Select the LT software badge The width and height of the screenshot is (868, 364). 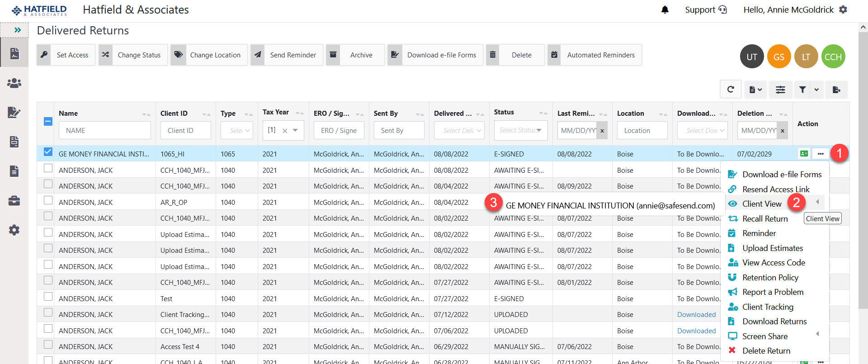coord(806,57)
